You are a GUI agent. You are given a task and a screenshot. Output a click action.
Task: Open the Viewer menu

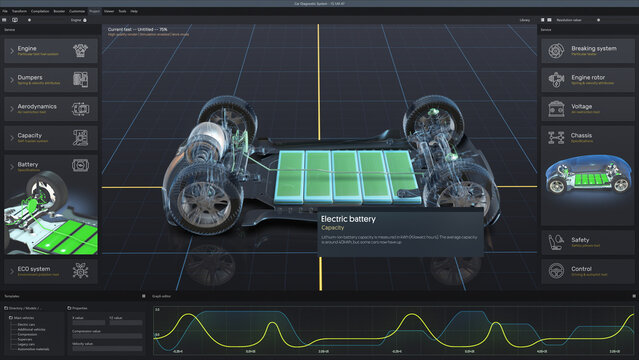click(x=109, y=11)
